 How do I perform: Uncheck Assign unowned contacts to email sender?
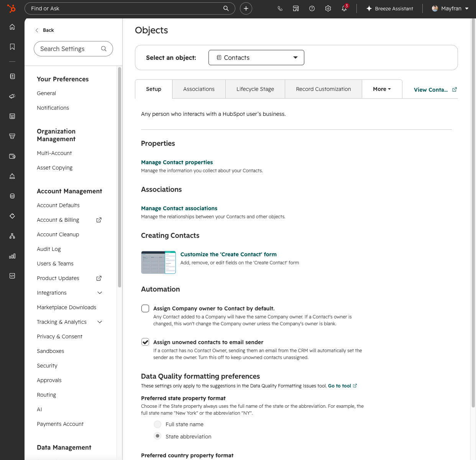pos(145,342)
